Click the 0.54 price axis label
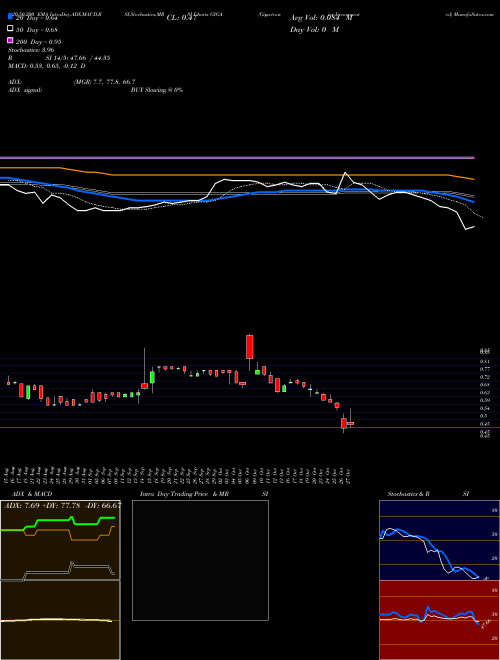This screenshot has height=660, width=500. (485, 408)
